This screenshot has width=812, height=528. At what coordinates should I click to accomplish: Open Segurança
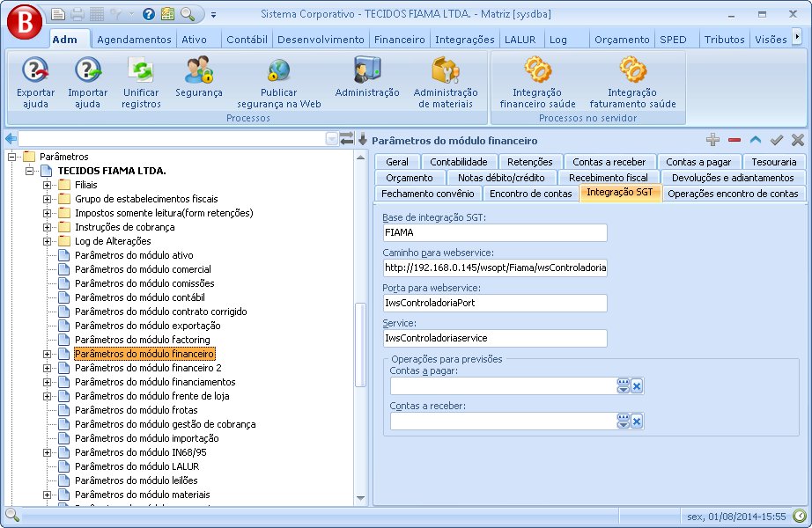point(199,77)
